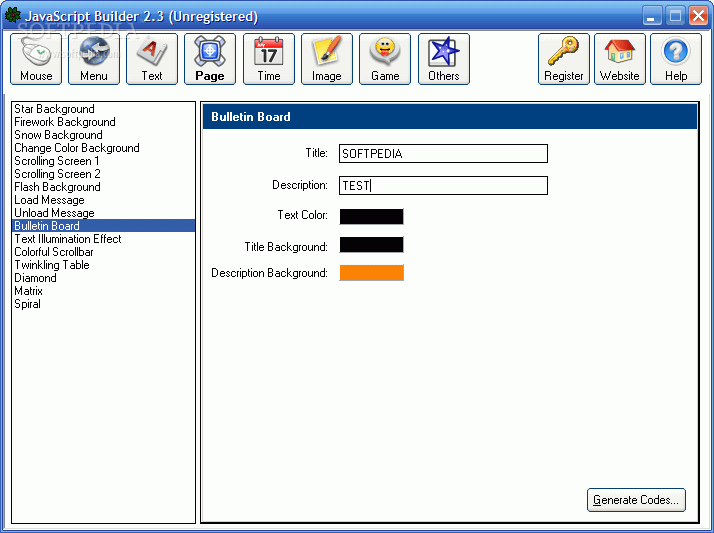Choose the Unload Message entry

(x=103, y=213)
